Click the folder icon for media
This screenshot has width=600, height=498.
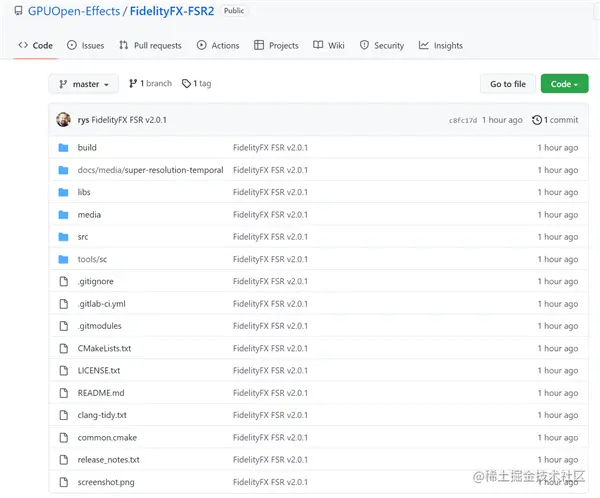pos(64,215)
